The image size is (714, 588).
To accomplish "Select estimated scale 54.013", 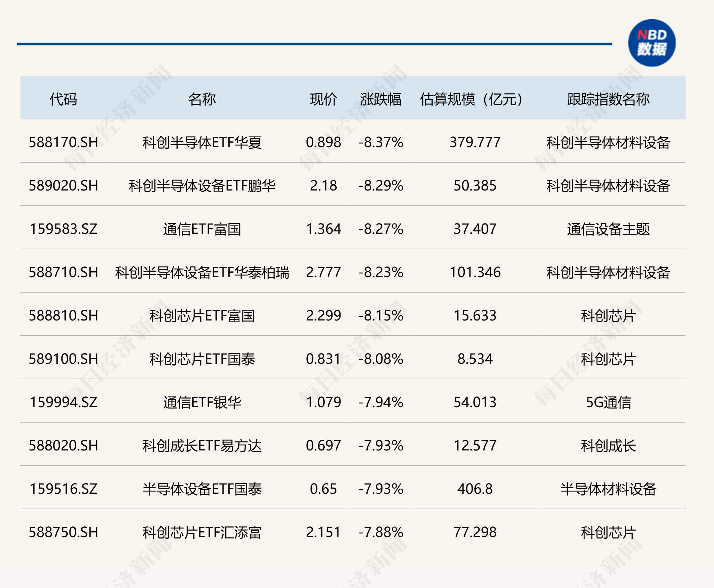I will click(475, 402).
